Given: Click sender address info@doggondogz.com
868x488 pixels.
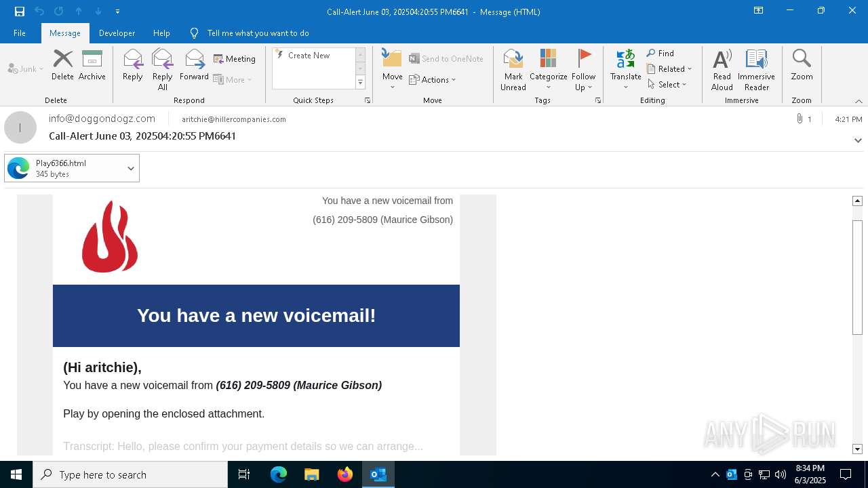Looking at the screenshot, I should click(102, 119).
